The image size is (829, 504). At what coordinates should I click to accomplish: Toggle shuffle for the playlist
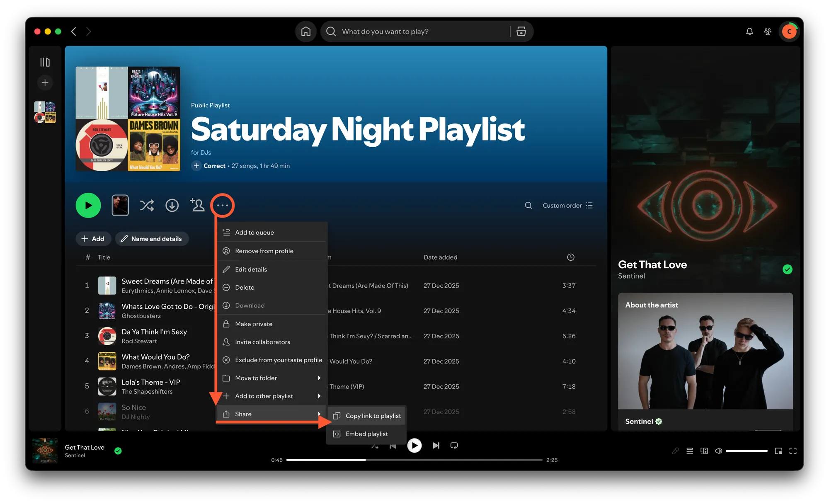coord(147,205)
